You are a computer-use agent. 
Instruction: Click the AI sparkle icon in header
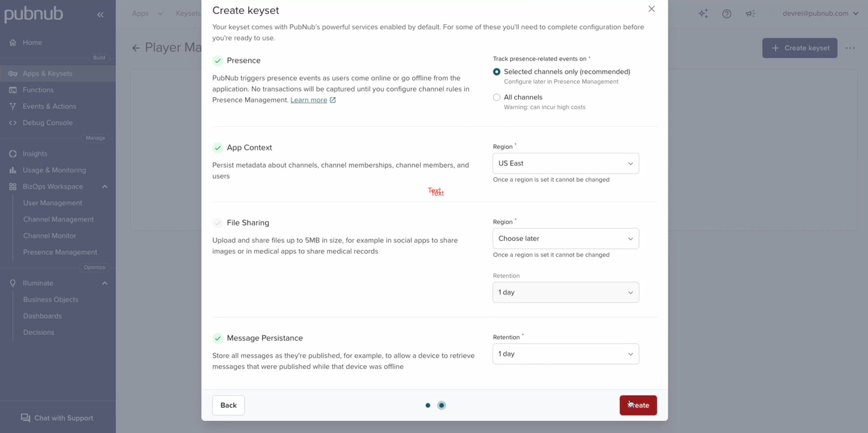pos(703,14)
